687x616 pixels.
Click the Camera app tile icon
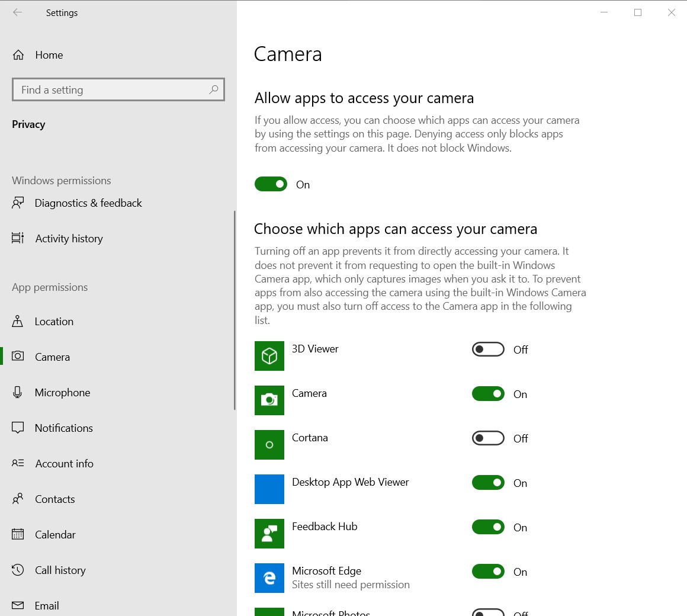pyautogui.click(x=269, y=400)
